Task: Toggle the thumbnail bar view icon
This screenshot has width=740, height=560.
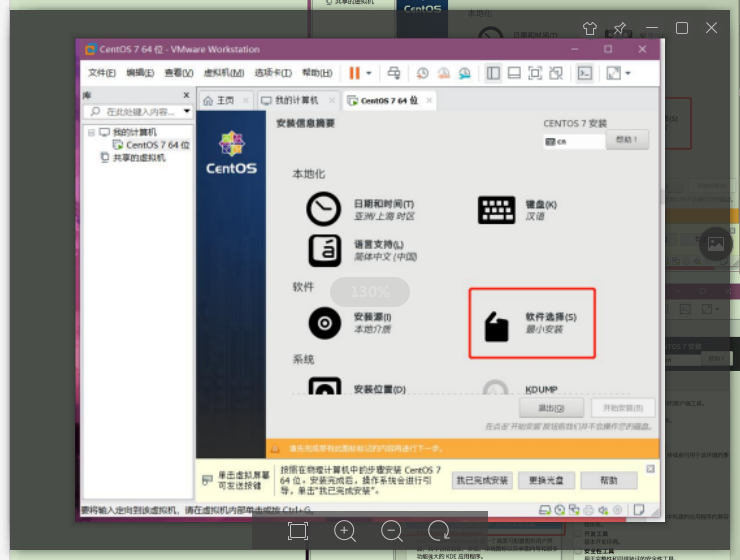Action: tap(514, 73)
